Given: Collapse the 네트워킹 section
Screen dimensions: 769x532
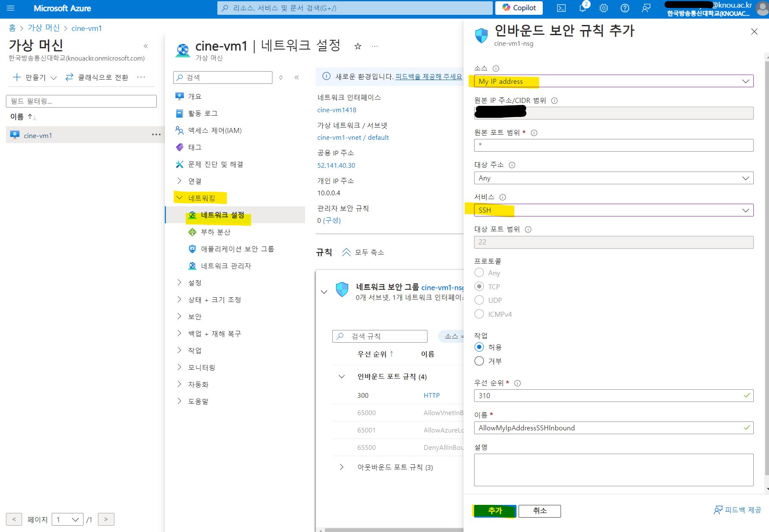Looking at the screenshot, I should click(x=179, y=198).
